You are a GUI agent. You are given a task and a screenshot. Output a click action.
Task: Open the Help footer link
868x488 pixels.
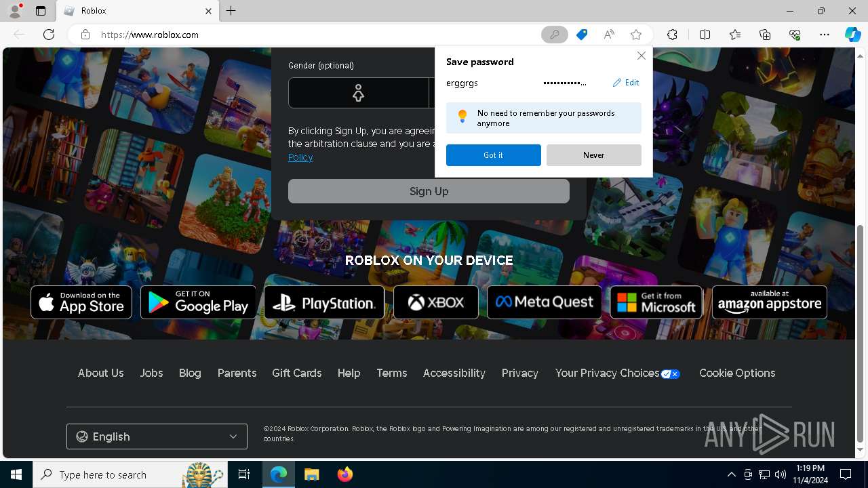349,373
